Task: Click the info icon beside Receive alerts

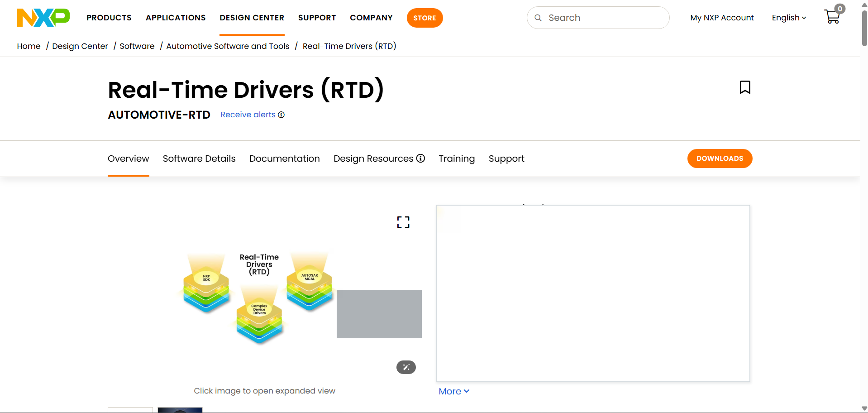Action: point(281,115)
